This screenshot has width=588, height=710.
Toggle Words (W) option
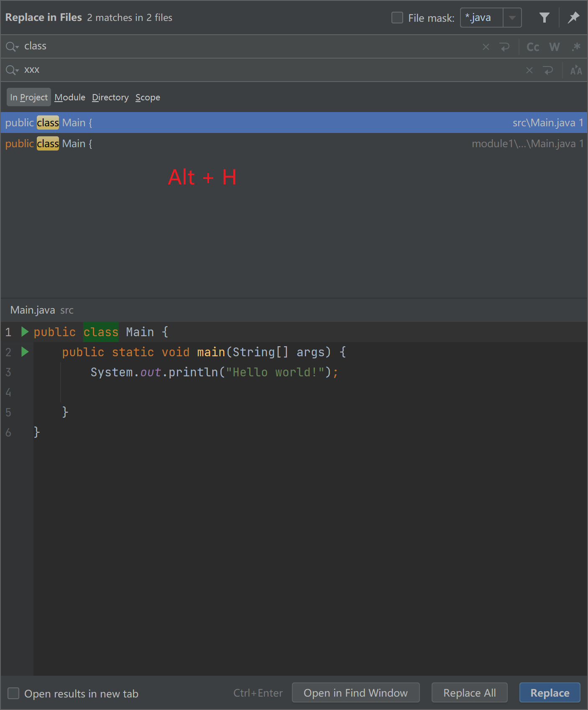(555, 47)
